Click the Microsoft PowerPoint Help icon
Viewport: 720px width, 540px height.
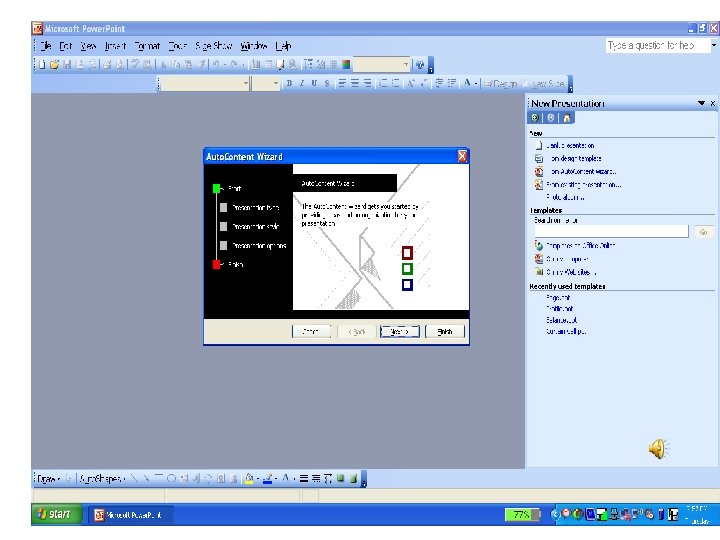click(x=420, y=65)
